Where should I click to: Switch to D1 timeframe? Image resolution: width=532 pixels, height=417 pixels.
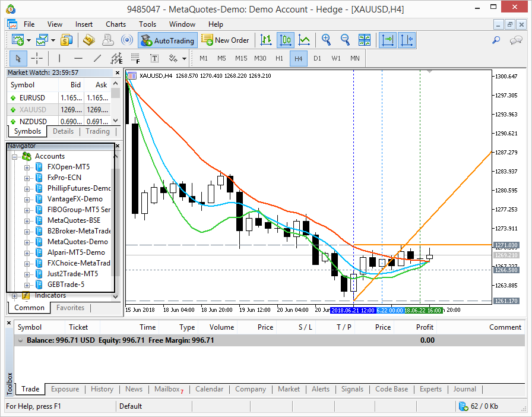pyautogui.click(x=317, y=58)
